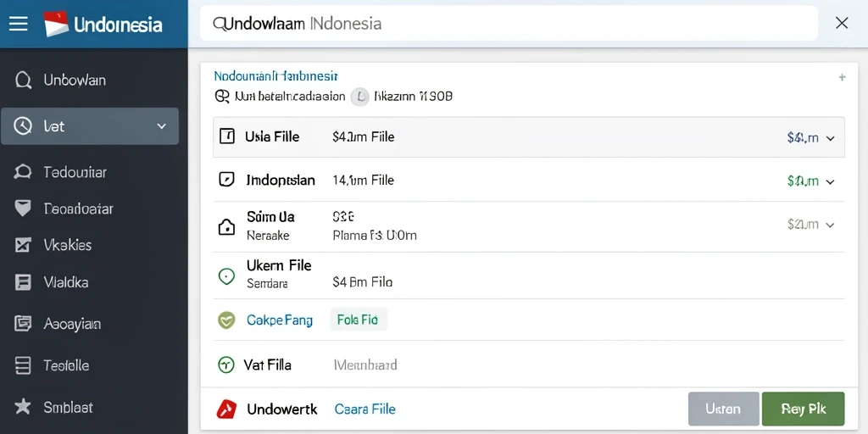Open the hamburger menu icon
Image resolution: width=868 pixels, height=434 pixels.
pyautogui.click(x=19, y=24)
